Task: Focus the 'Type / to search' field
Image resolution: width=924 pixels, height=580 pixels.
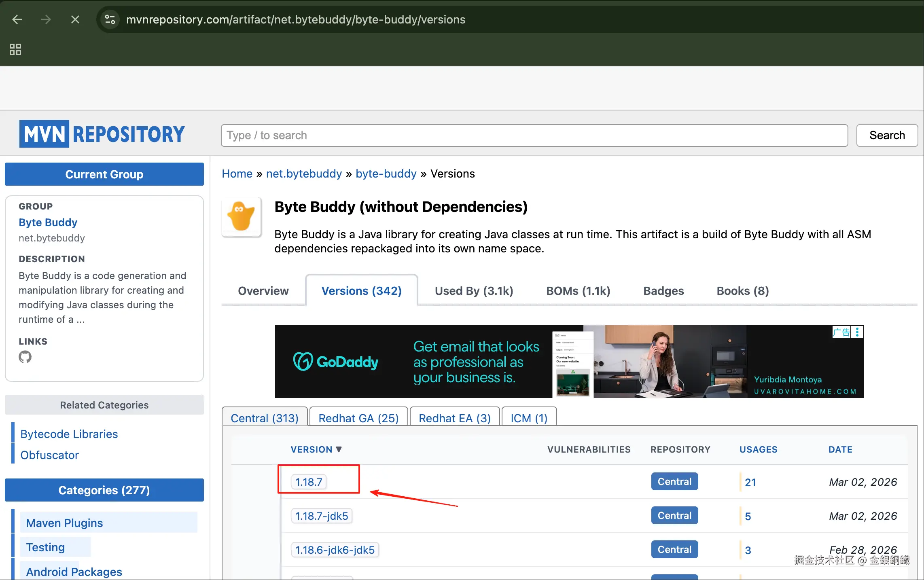Action: pos(534,135)
